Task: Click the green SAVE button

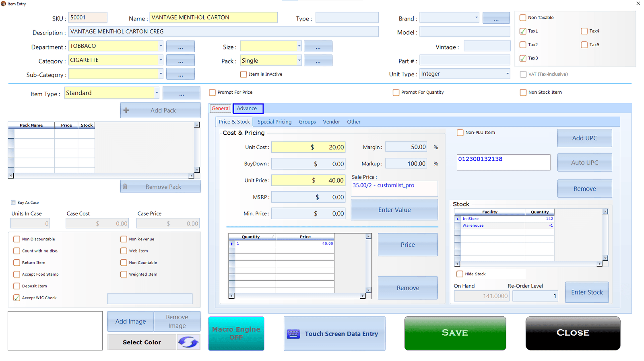Action: tap(455, 333)
